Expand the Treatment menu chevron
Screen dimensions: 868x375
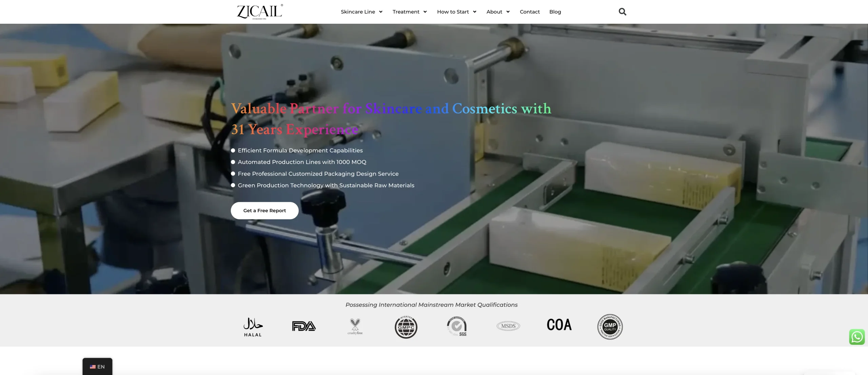(425, 12)
